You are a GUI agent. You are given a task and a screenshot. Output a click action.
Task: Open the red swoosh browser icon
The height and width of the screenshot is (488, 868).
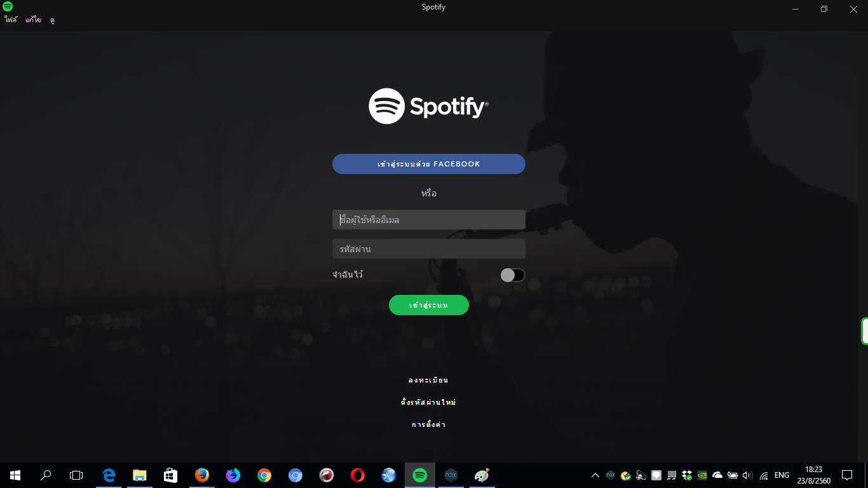[327, 475]
